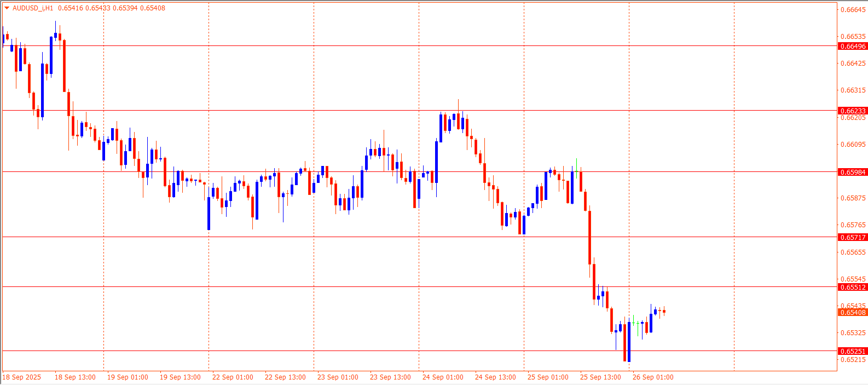Click the 0.65984 price level label
The height and width of the screenshot is (385, 868).
pyautogui.click(x=853, y=173)
